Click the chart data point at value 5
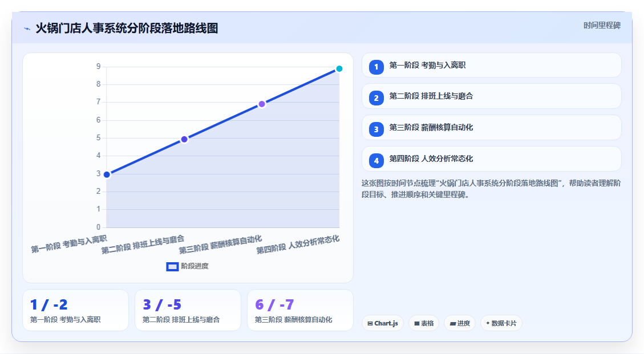The width and height of the screenshot is (644, 354). point(184,139)
